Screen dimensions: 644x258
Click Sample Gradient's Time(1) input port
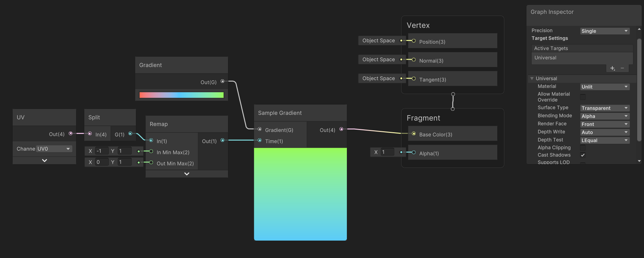coord(259,140)
